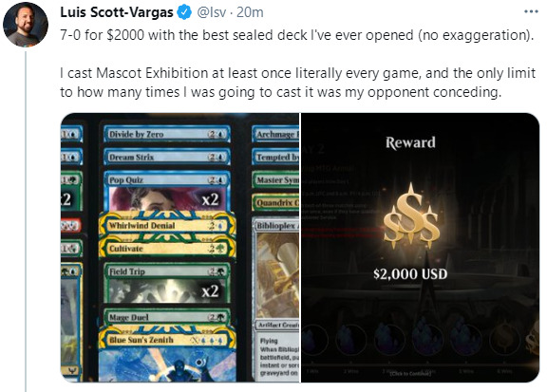Click the $2,000 USD reward text
The width and height of the screenshot is (547, 392).
[410, 274]
